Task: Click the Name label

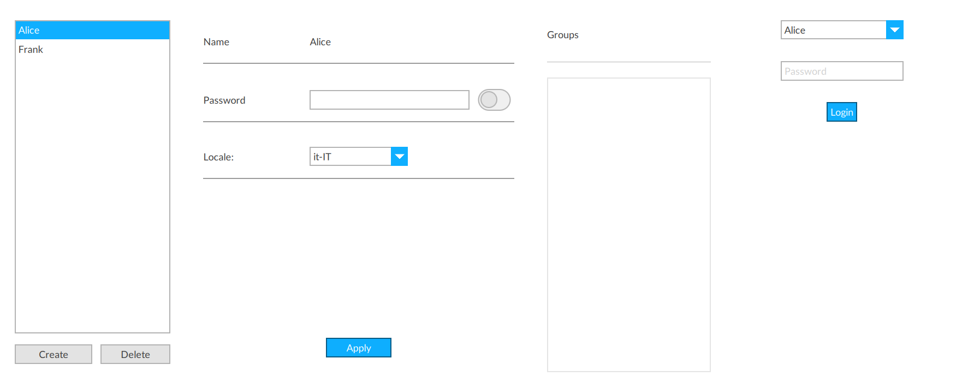Action: click(x=216, y=42)
